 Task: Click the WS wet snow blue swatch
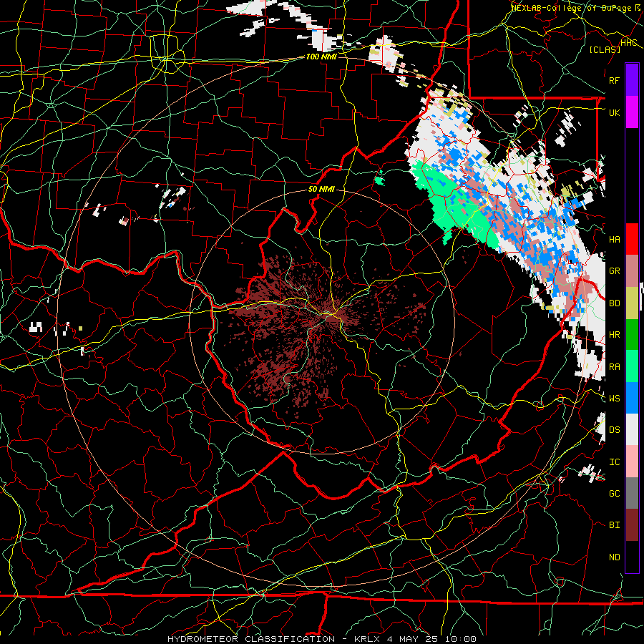(632, 398)
